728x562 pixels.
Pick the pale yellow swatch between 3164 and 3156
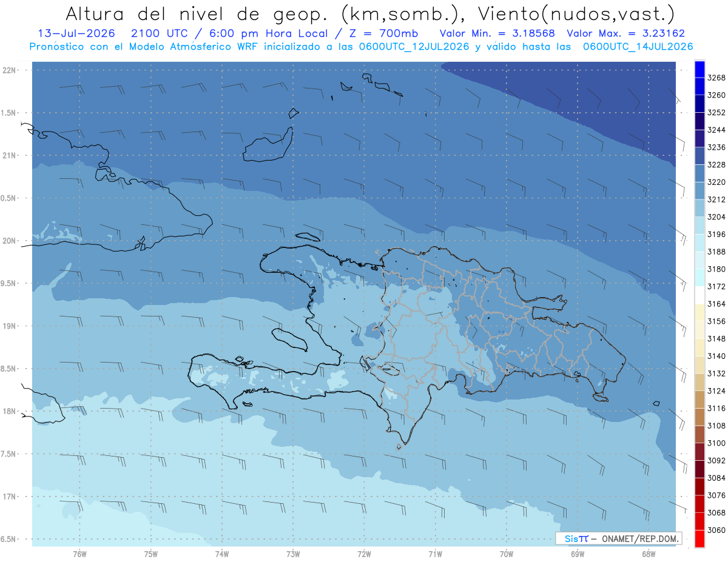click(x=699, y=312)
